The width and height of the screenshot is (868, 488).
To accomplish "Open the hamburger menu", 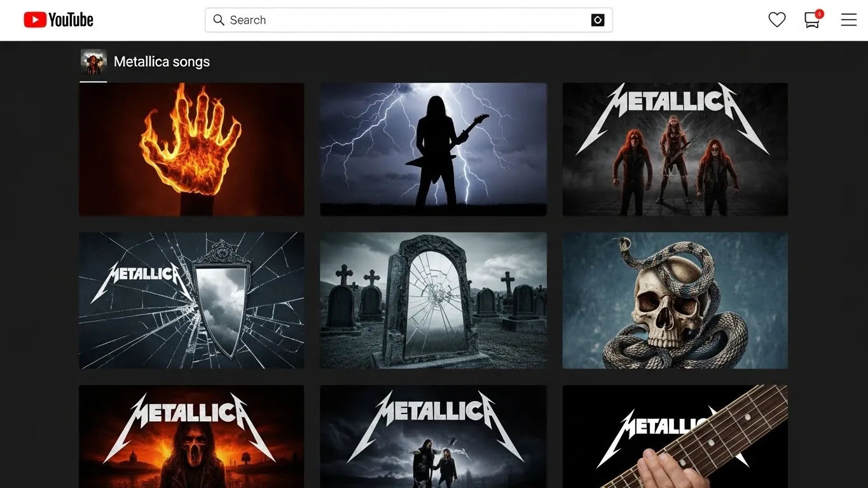I will [x=848, y=20].
